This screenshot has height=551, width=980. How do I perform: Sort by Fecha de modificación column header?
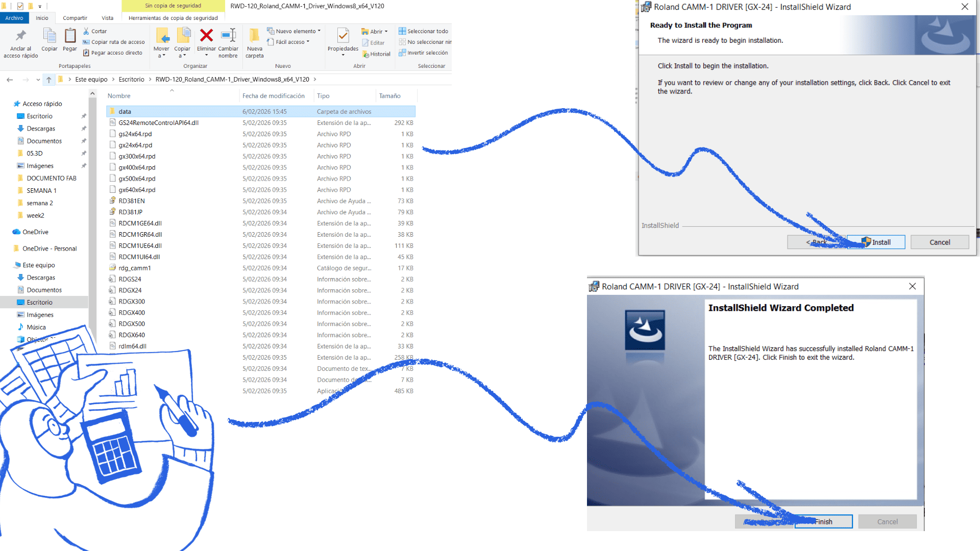pos(273,96)
